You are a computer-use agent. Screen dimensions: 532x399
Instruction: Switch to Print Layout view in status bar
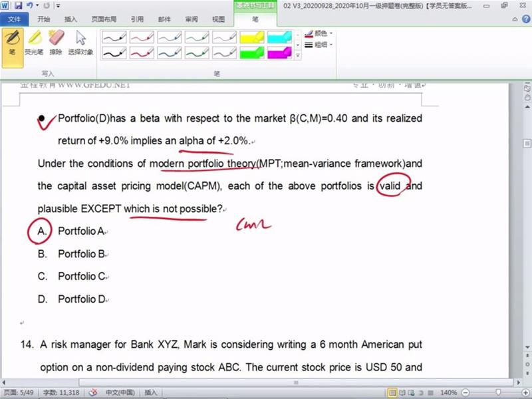point(393,392)
